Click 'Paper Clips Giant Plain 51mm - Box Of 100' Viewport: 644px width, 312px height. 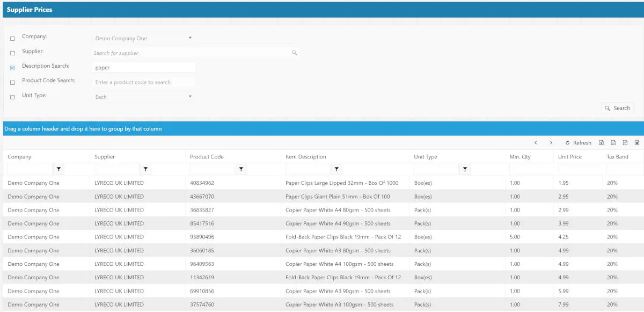(338, 197)
